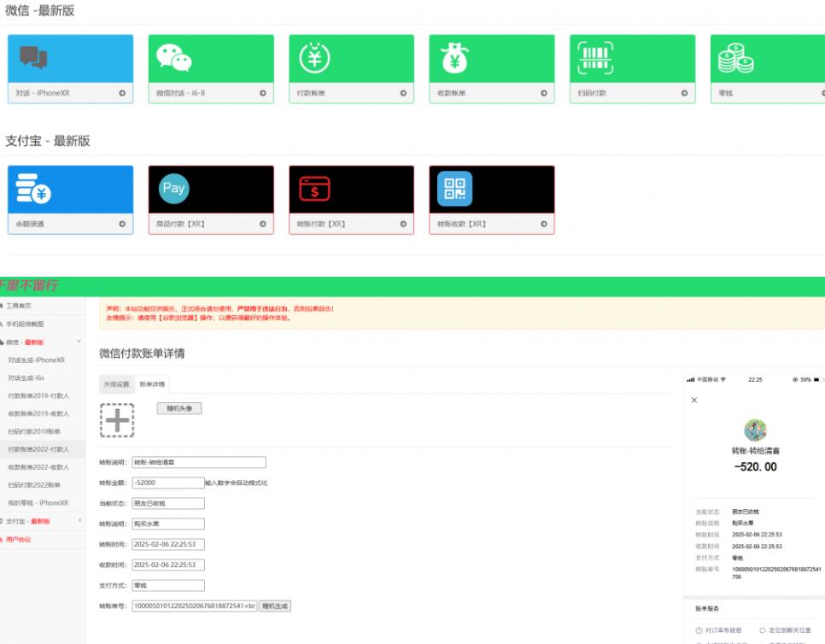Click the 定位到聊天位置 link in the phone preview
Image resolution: width=825 pixels, height=644 pixels.
790,629
